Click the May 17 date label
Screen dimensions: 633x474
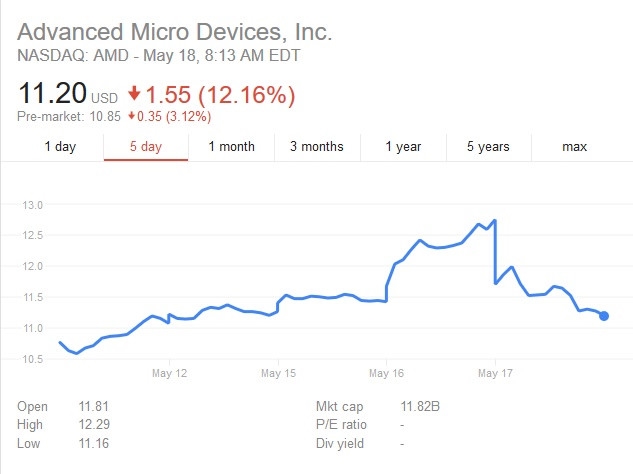pos(495,373)
